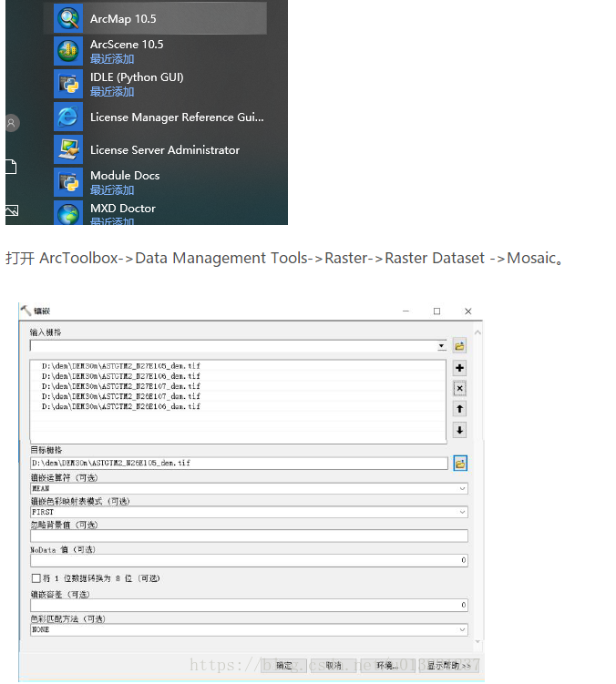
Task: Open the 环境 Environments button
Action: [386, 666]
